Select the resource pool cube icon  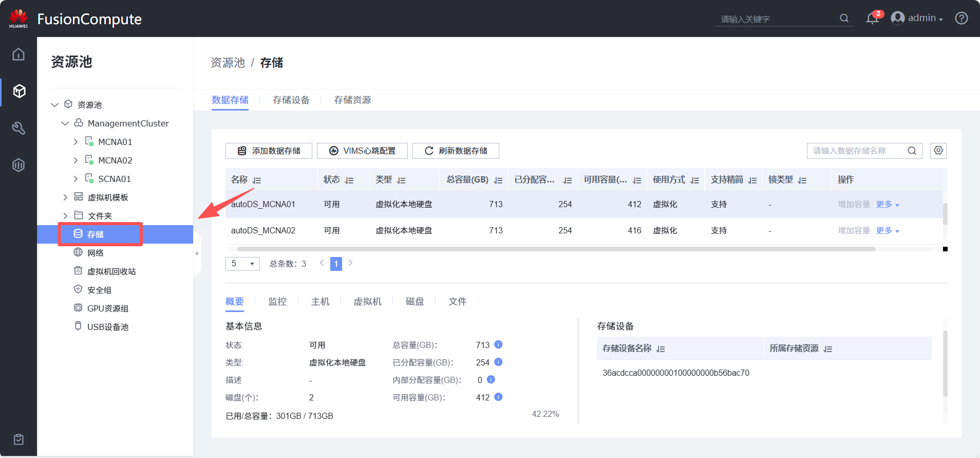19,91
